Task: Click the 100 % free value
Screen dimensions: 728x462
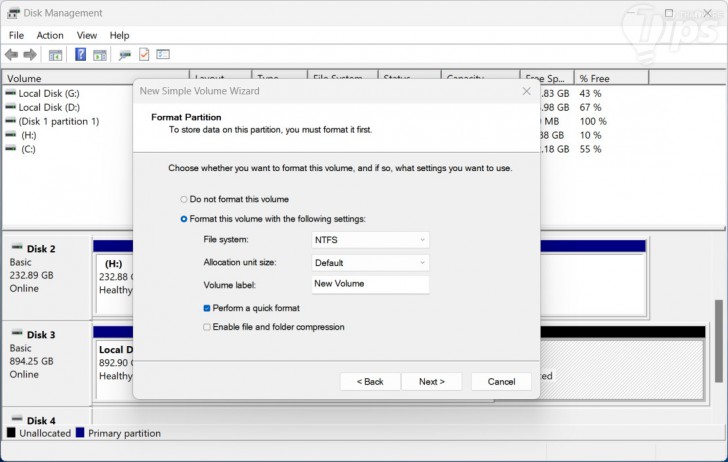Action: click(x=593, y=121)
